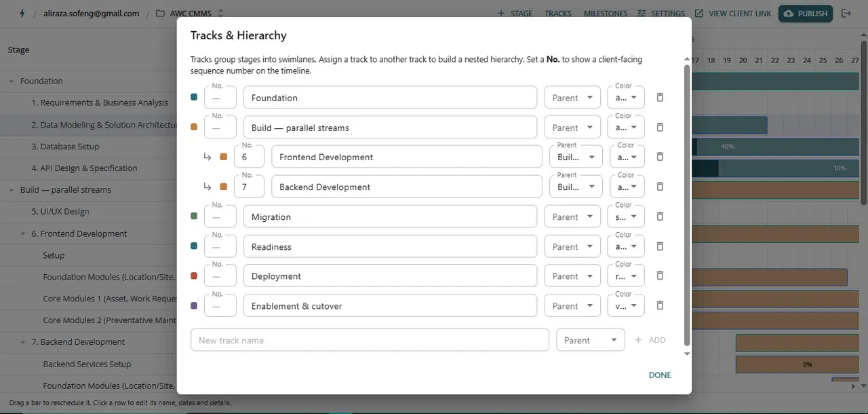
Task: Delete the Migration track
Action: point(660,217)
